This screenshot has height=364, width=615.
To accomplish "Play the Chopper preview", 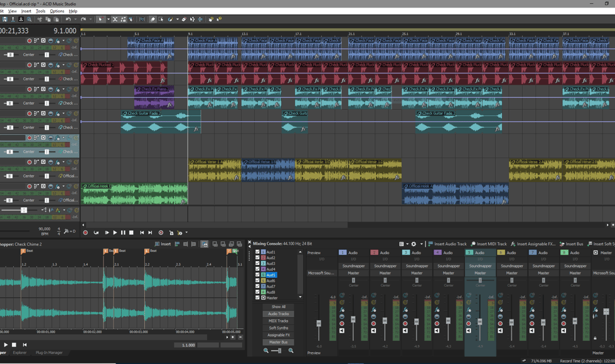I will [6, 345].
